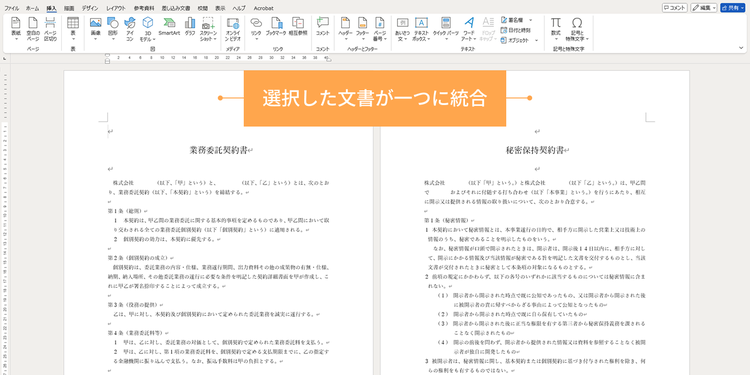The height and width of the screenshot is (375, 750).
Task: Open the footer (フッター) options
Action: pos(363,28)
